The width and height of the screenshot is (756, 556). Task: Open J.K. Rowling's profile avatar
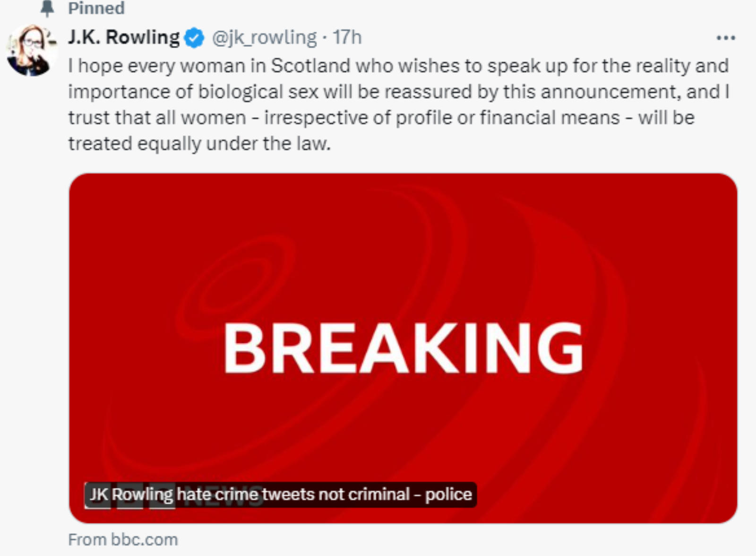pos(31,50)
